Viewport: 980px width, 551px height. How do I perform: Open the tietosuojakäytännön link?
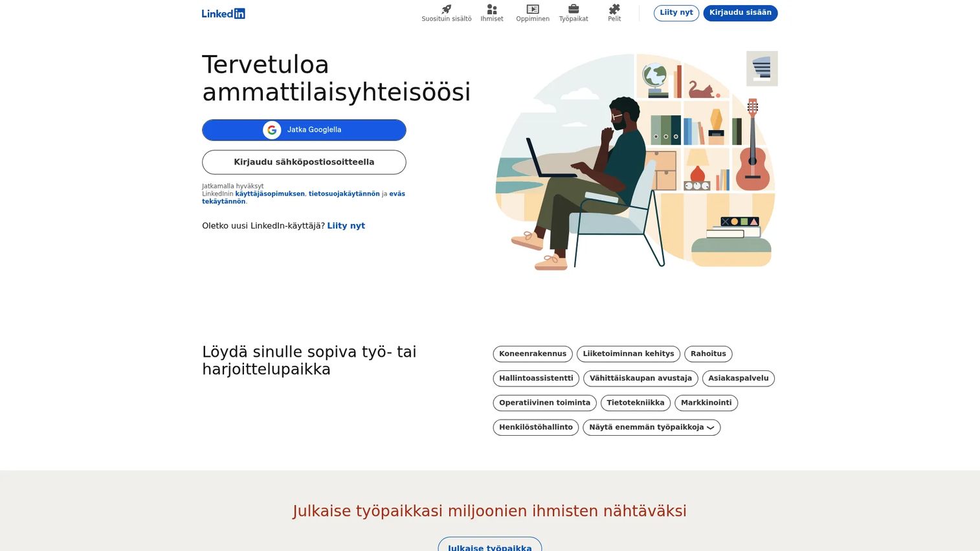(344, 194)
